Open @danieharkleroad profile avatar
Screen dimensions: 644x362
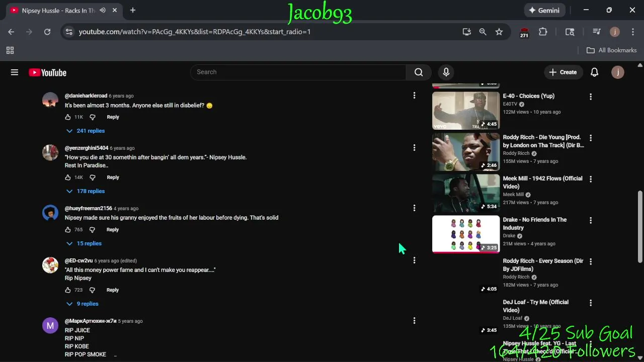pos(50,100)
